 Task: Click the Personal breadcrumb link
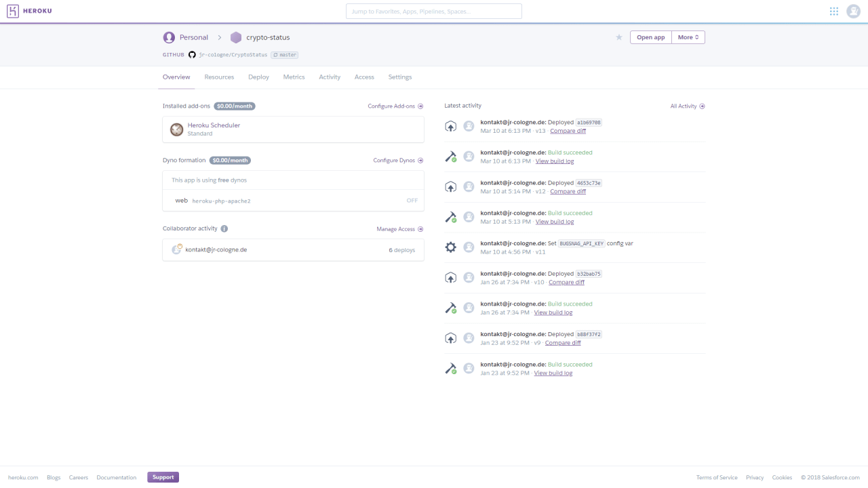tap(194, 37)
